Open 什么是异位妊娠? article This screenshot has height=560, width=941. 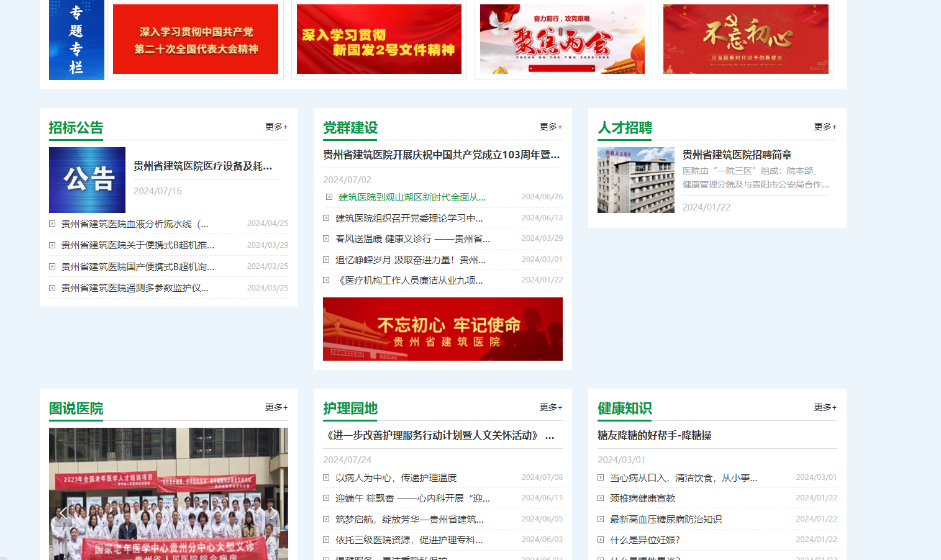[x=645, y=540]
